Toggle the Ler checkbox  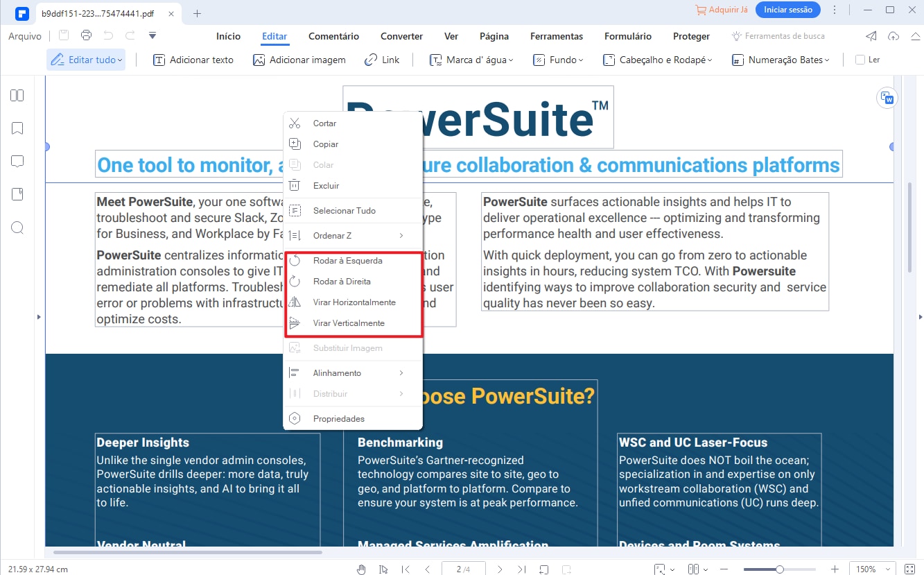point(860,60)
